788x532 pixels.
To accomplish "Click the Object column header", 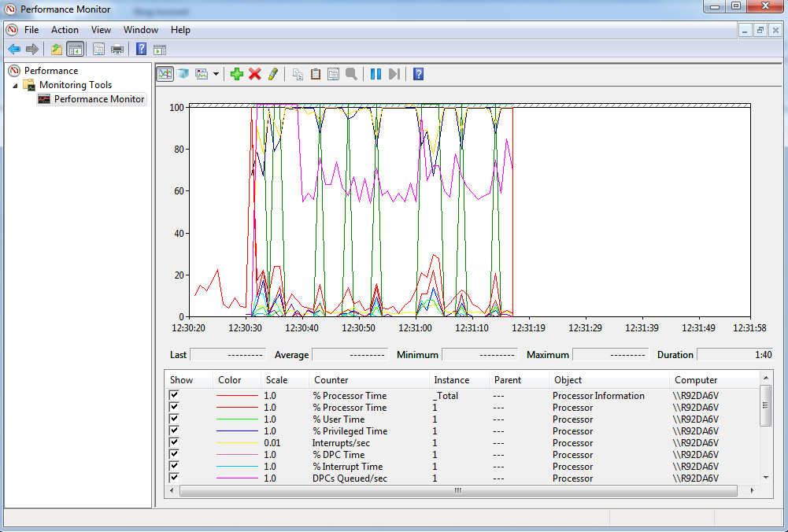I will pyautogui.click(x=568, y=379).
